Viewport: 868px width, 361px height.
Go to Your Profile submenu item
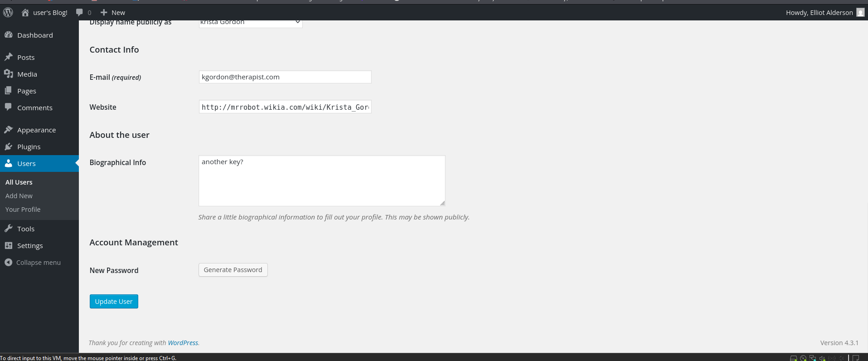click(x=23, y=210)
